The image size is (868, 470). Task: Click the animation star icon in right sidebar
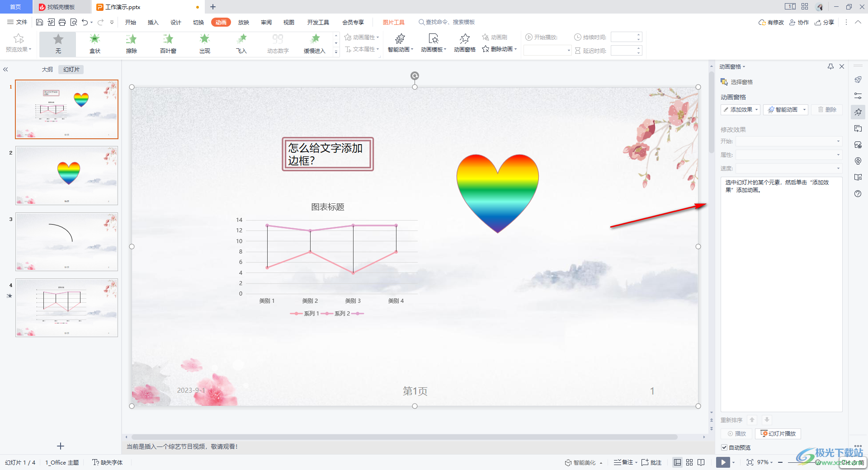[858, 112]
